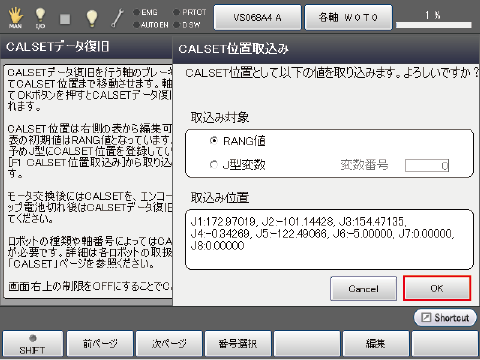Image resolution: width=480 pixels, height=360 pixels.
Task: Click the Cancel button
Action: tap(363, 288)
